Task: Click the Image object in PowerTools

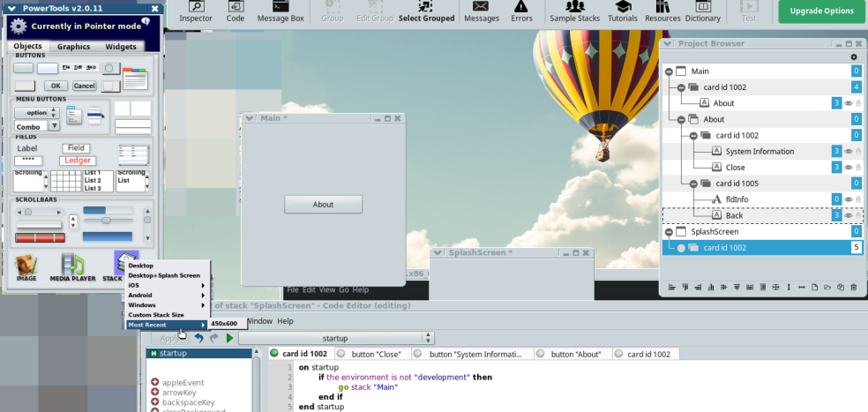Action: [26, 265]
